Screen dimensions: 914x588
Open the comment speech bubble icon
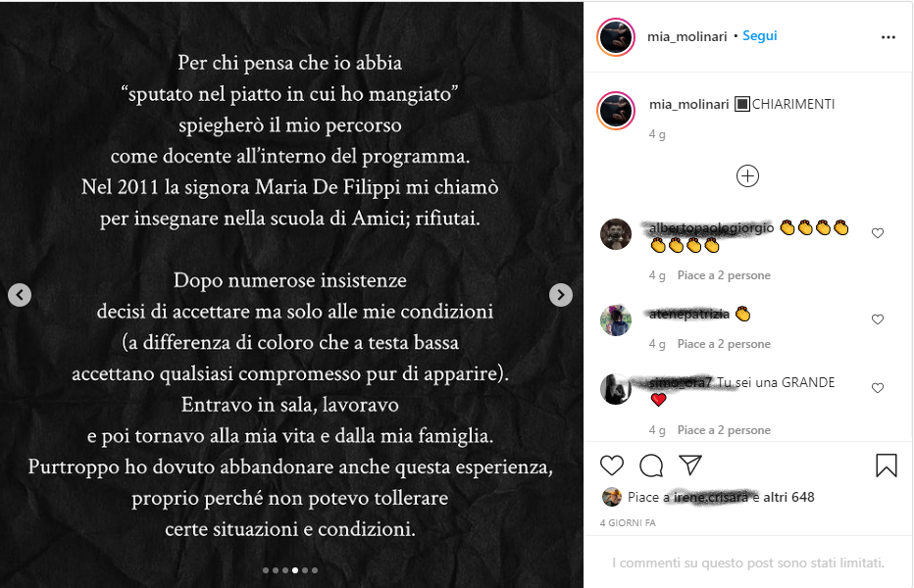(651, 465)
